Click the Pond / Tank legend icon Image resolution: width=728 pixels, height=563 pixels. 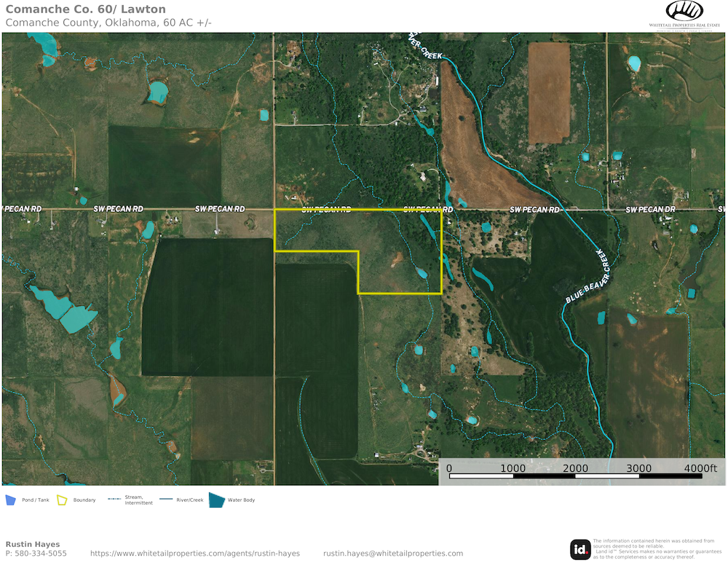(x=10, y=500)
